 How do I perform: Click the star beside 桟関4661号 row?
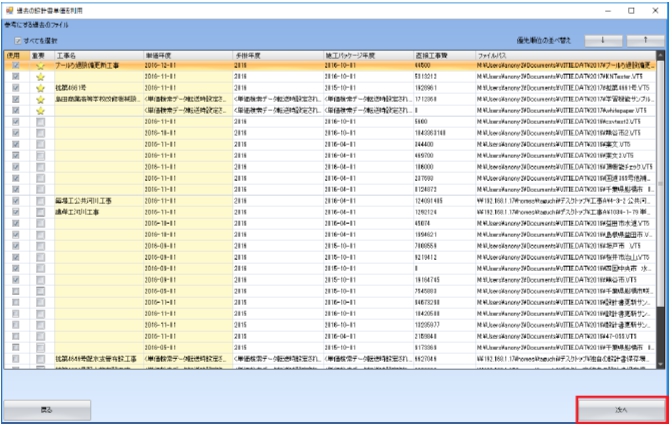pos(41,89)
